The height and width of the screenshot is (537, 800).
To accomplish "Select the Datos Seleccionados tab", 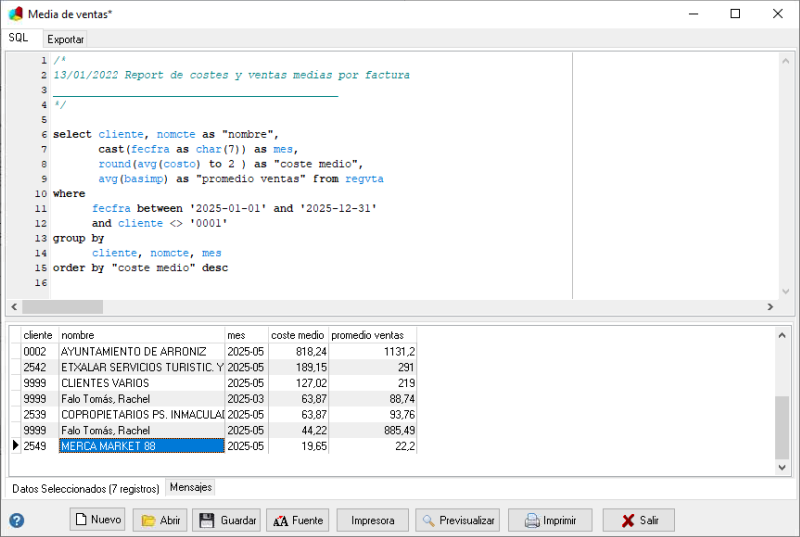I will (x=85, y=488).
